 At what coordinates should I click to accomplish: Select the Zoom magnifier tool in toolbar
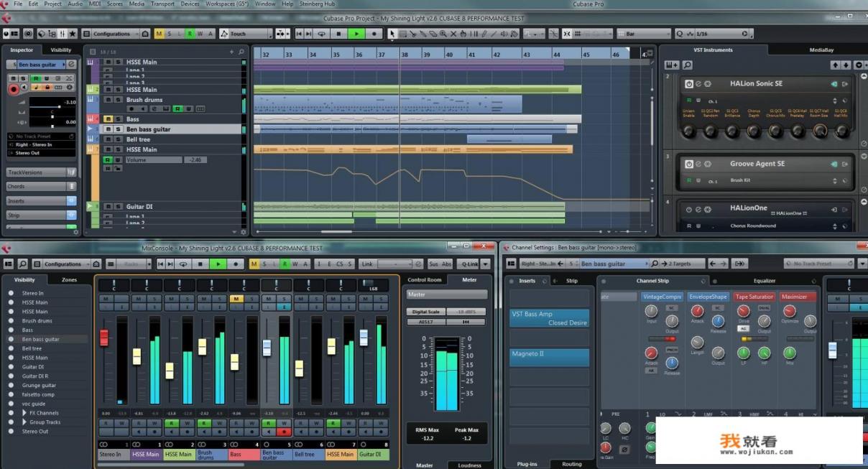click(444, 33)
